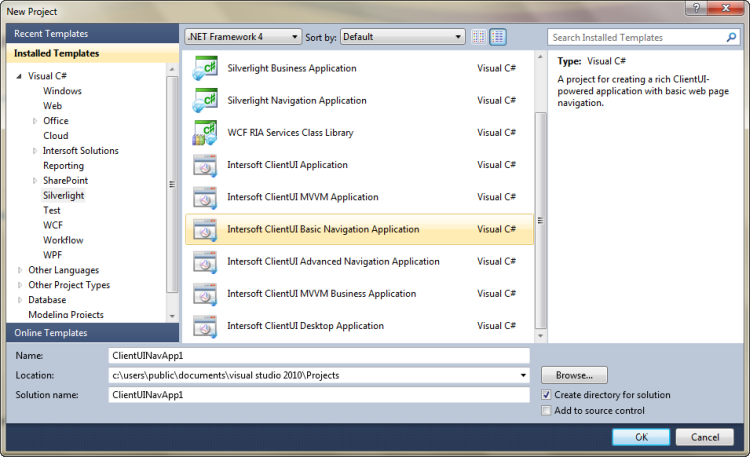The height and width of the screenshot is (457, 750).
Task: Click the project Name field
Action: 319,356
